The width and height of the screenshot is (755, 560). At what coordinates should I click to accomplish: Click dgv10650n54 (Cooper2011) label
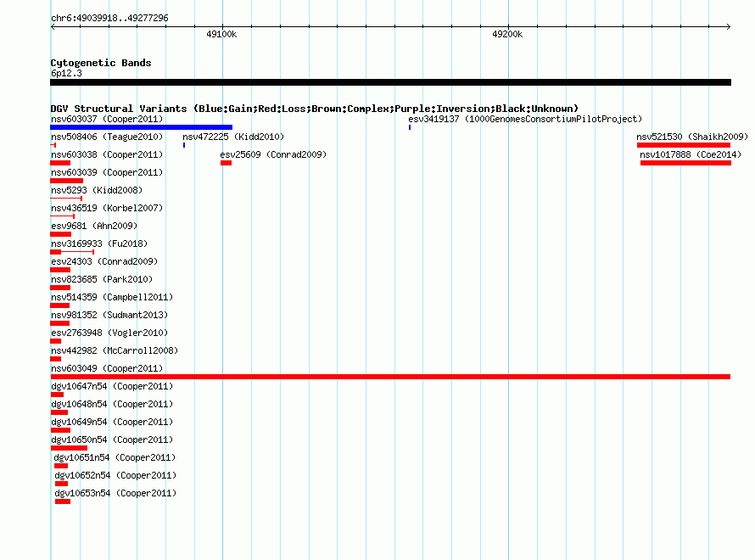click(112, 440)
